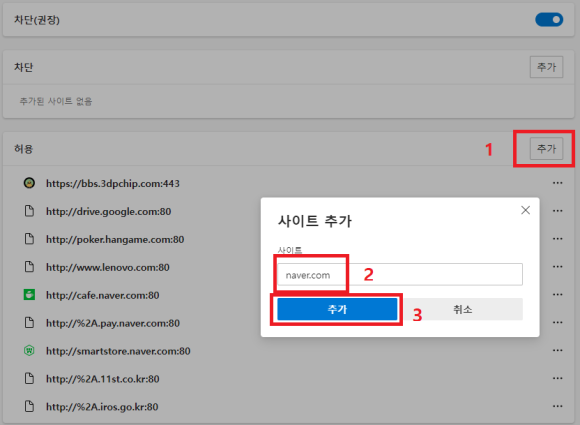
Task: Open more options for smartstore.naver.com
Action: [x=557, y=350]
